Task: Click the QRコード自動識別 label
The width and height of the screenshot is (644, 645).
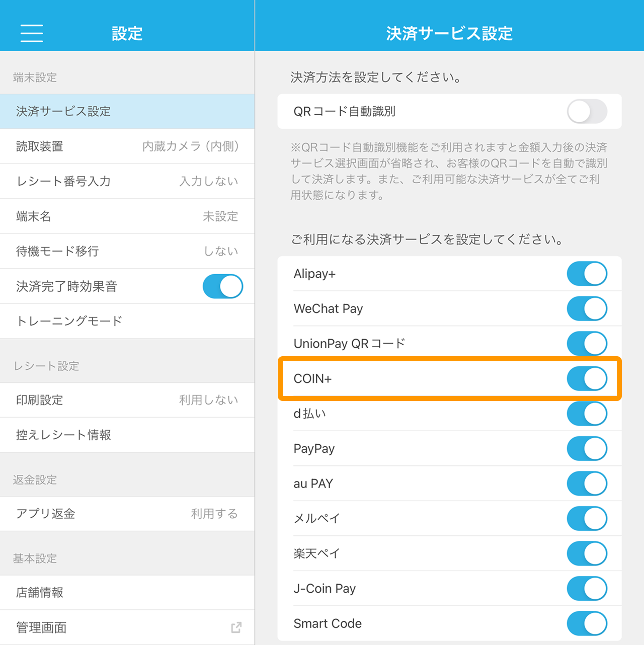Action: [345, 111]
